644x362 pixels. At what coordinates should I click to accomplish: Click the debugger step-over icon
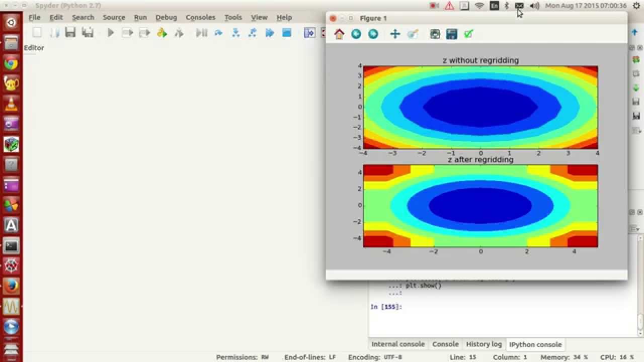pos(218,33)
